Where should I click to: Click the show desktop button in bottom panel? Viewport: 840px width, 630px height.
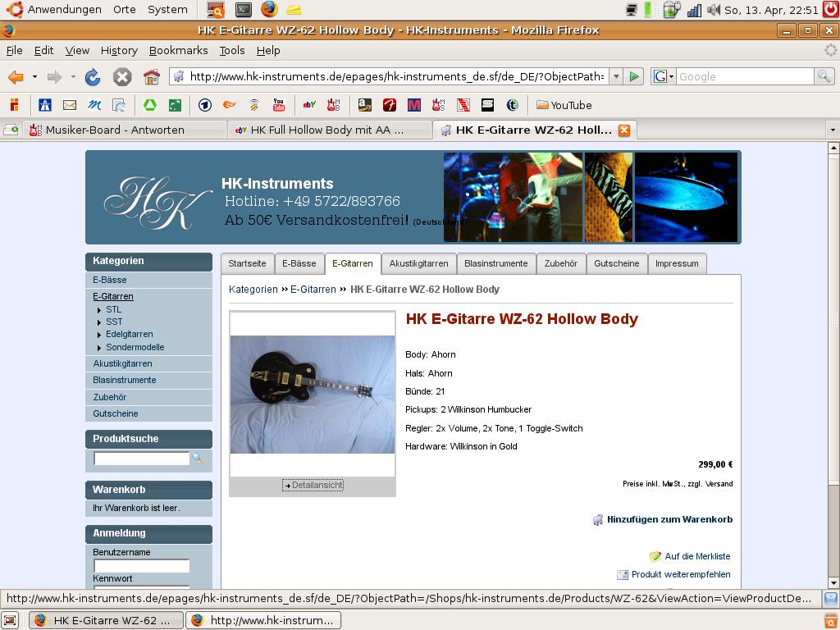(11, 620)
